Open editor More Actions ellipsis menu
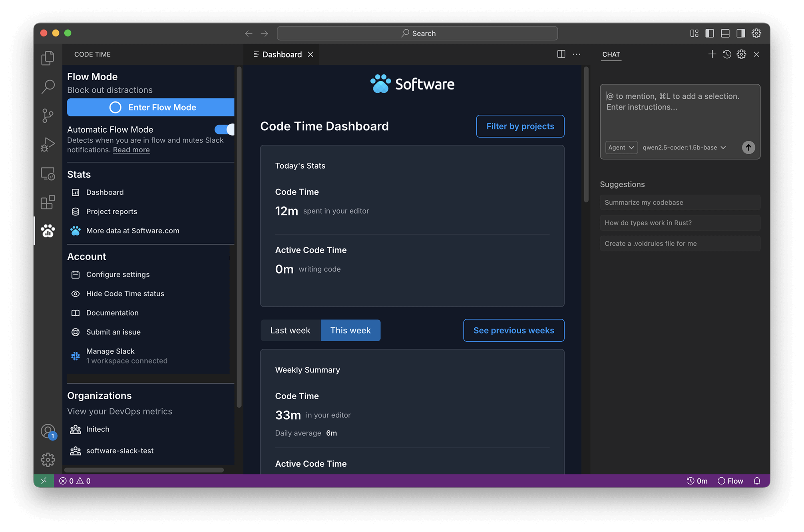 [577, 54]
